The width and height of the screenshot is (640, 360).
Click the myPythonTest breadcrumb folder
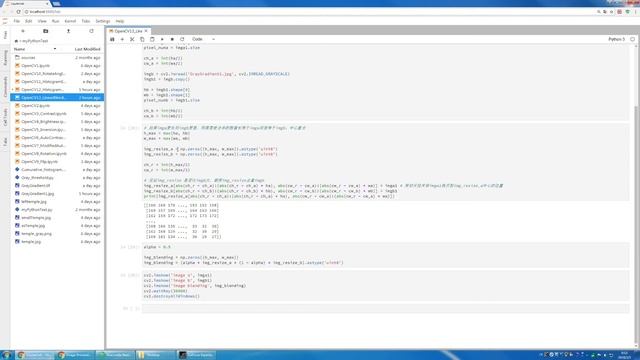pos(35,41)
